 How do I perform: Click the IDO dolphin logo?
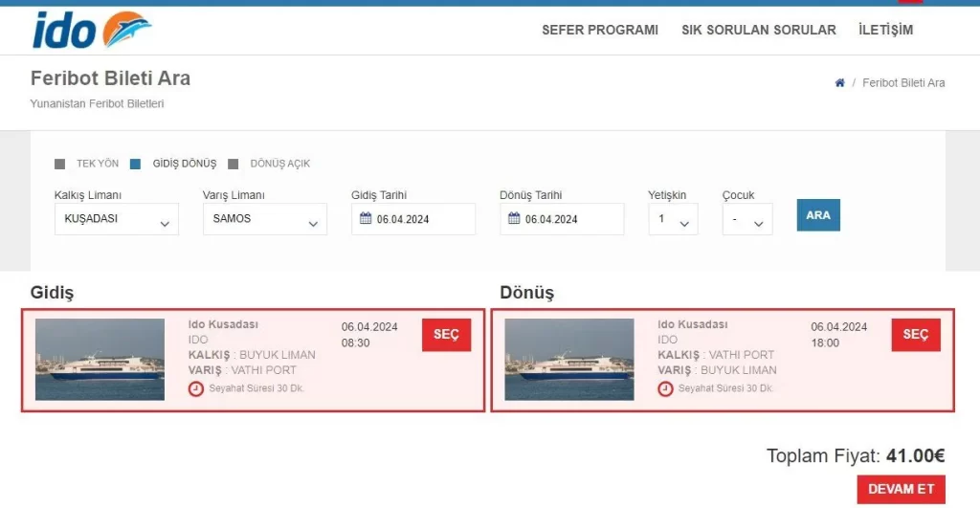tap(92, 30)
